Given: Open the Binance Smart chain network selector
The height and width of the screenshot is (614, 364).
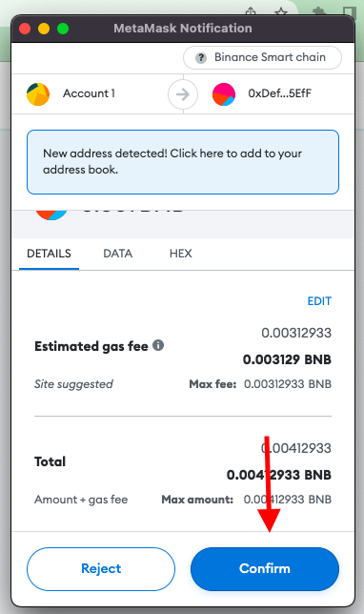Looking at the screenshot, I should (262, 57).
